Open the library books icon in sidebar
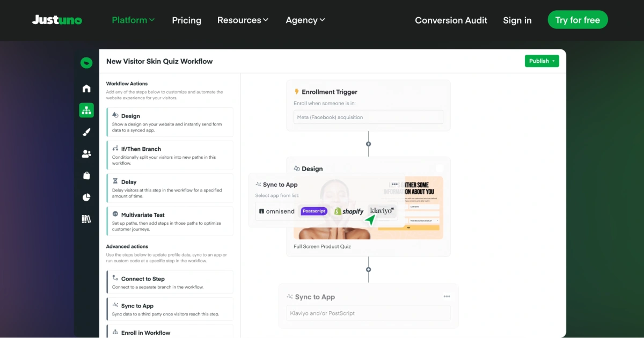 (x=86, y=219)
